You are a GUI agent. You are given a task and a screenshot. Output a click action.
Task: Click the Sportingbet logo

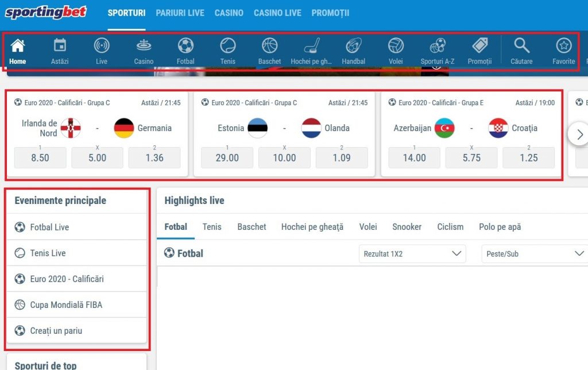click(46, 12)
